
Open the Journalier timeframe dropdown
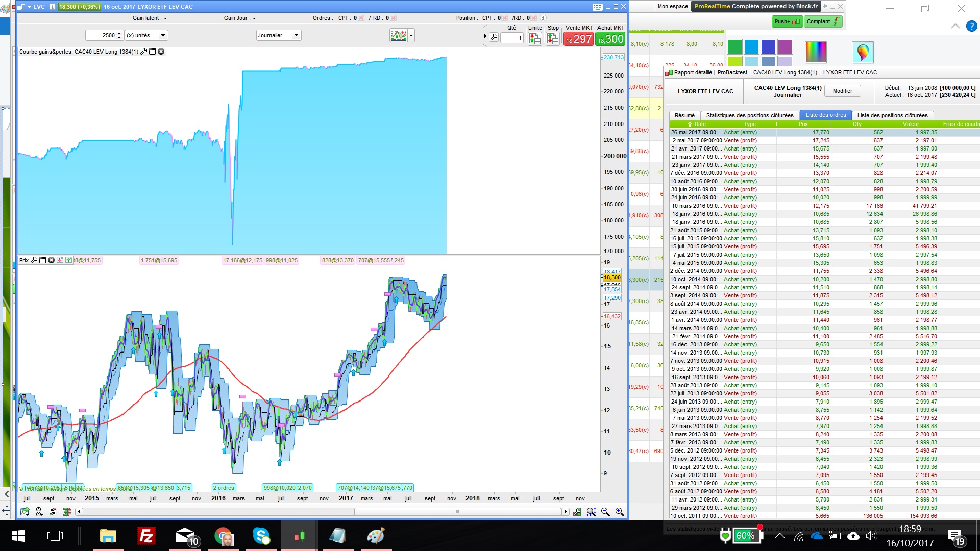tap(278, 35)
